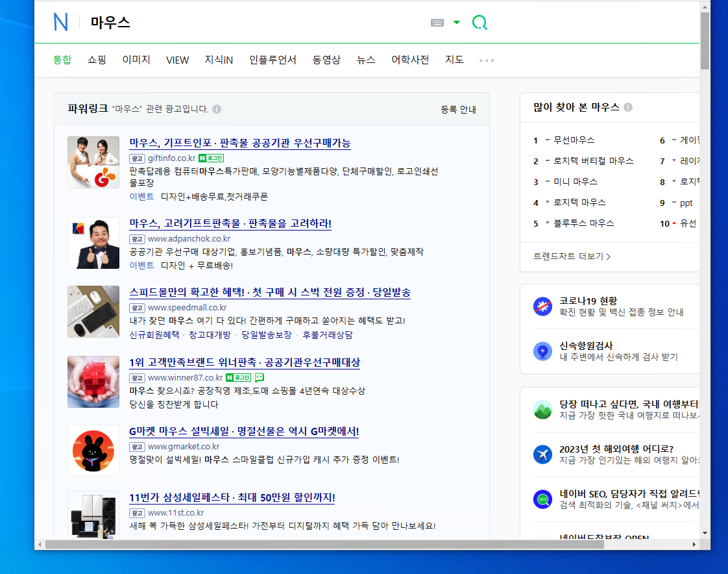The height and width of the screenshot is (574, 728).
Task: Click the 이벤트 link under adpanchok ad
Action: click(141, 266)
